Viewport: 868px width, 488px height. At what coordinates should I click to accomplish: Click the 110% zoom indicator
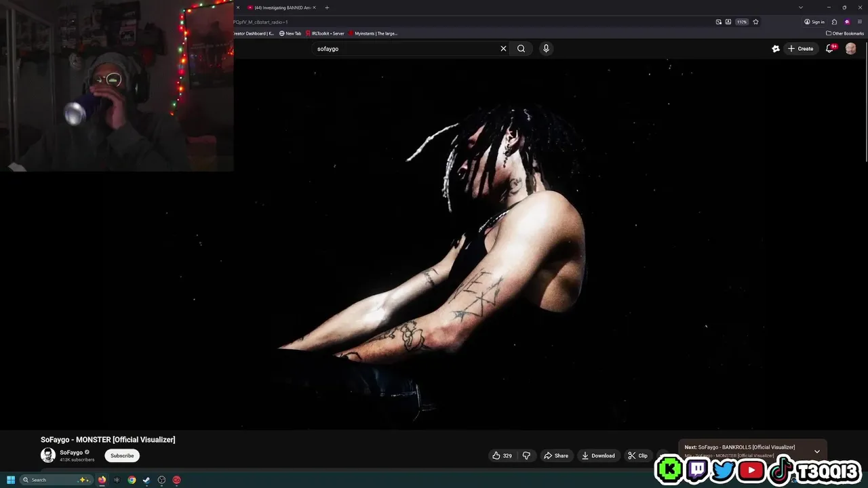pyautogui.click(x=742, y=22)
